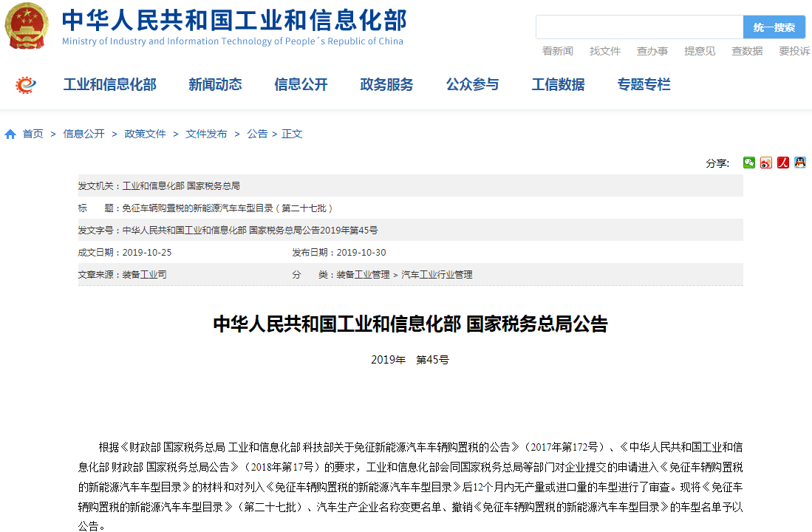Open the 政务服务 nav menu
This screenshot has height=532, width=812.
tap(387, 84)
